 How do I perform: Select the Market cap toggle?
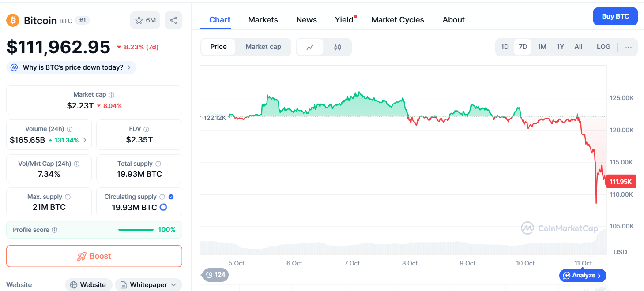264,47
